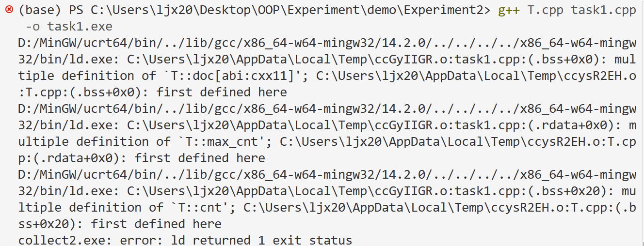The width and height of the screenshot is (644, 246).
Task: Click the Desktop folder in the prompt path
Action: (225, 10)
